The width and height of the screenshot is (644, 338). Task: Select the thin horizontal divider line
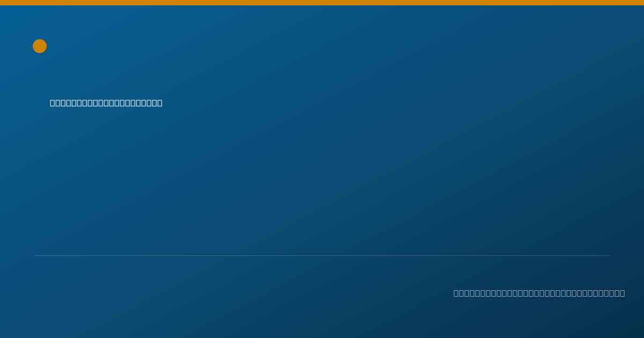[x=322, y=255]
